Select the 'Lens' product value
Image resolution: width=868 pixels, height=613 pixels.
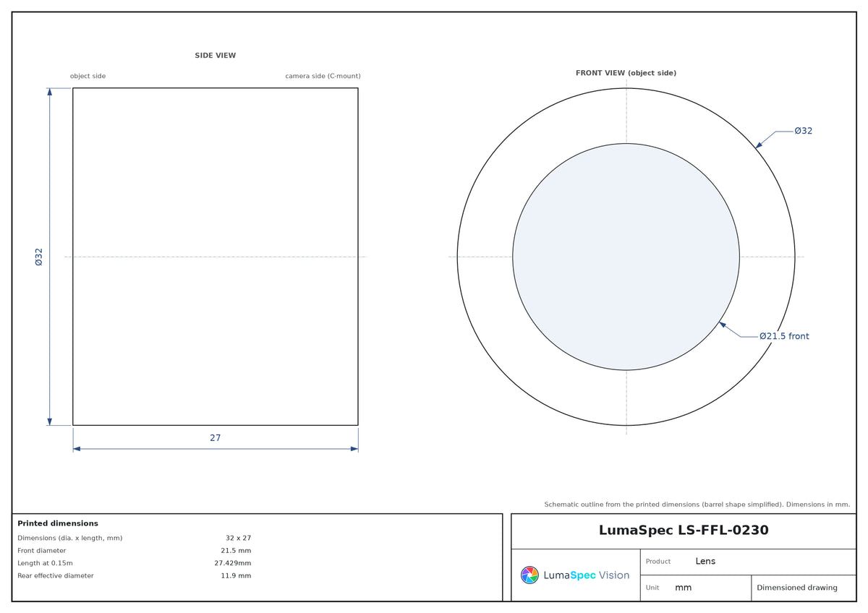click(705, 561)
